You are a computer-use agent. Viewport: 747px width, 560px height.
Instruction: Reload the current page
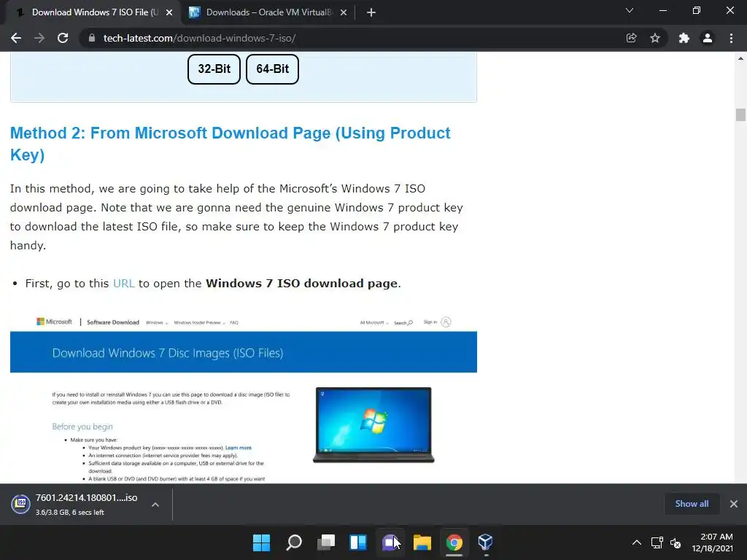(63, 38)
